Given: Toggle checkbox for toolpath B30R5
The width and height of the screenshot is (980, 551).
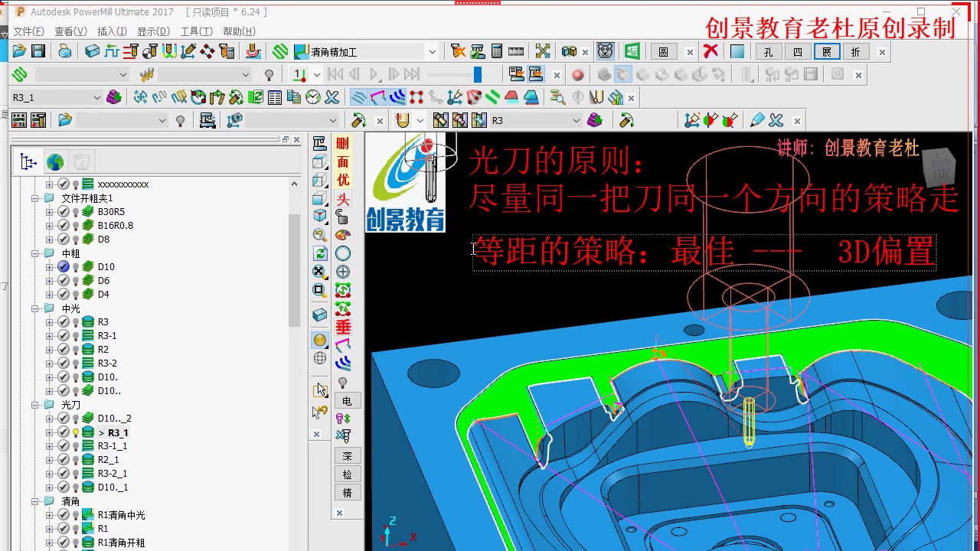Looking at the screenshot, I should 64,211.
